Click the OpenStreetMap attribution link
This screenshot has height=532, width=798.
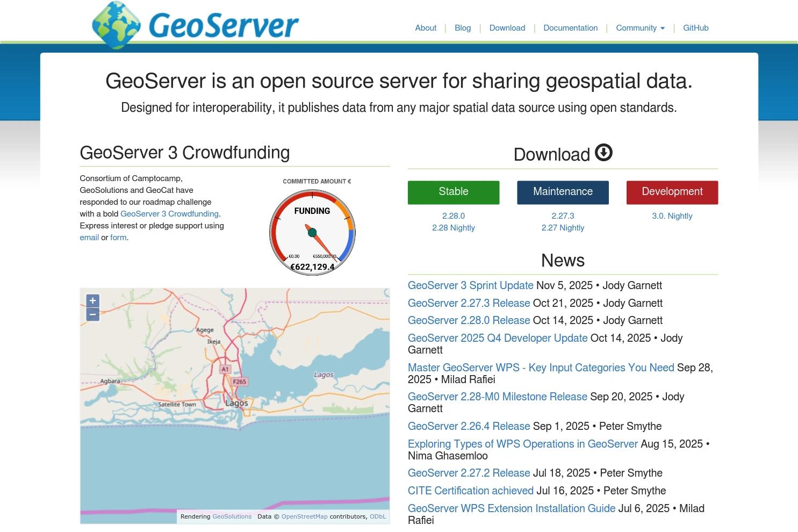[x=304, y=516]
